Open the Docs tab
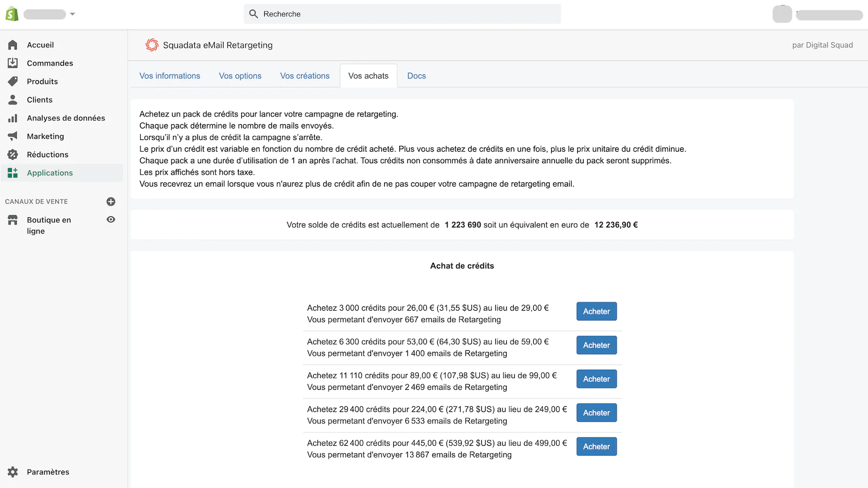 [x=417, y=76]
